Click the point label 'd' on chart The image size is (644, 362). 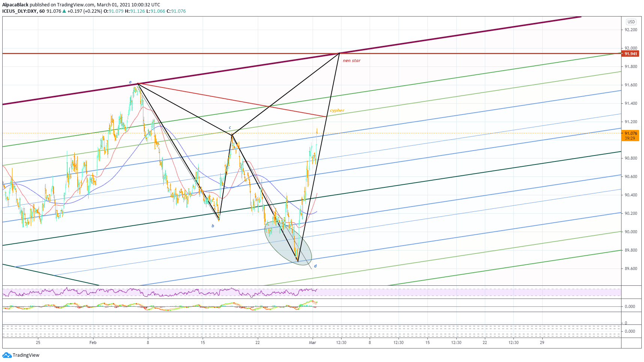tap(315, 266)
